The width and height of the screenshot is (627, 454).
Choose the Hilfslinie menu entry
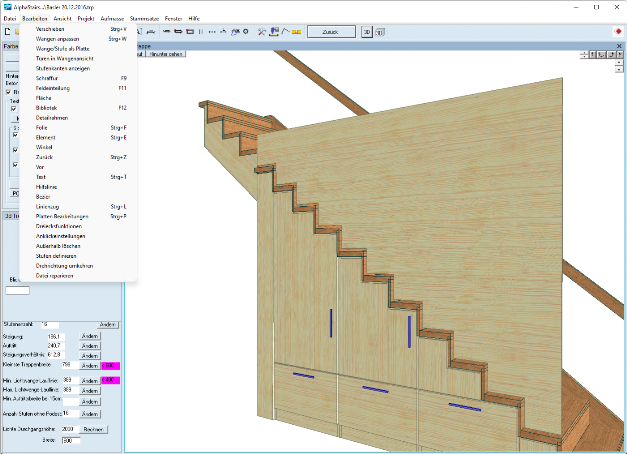tap(78, 187)
